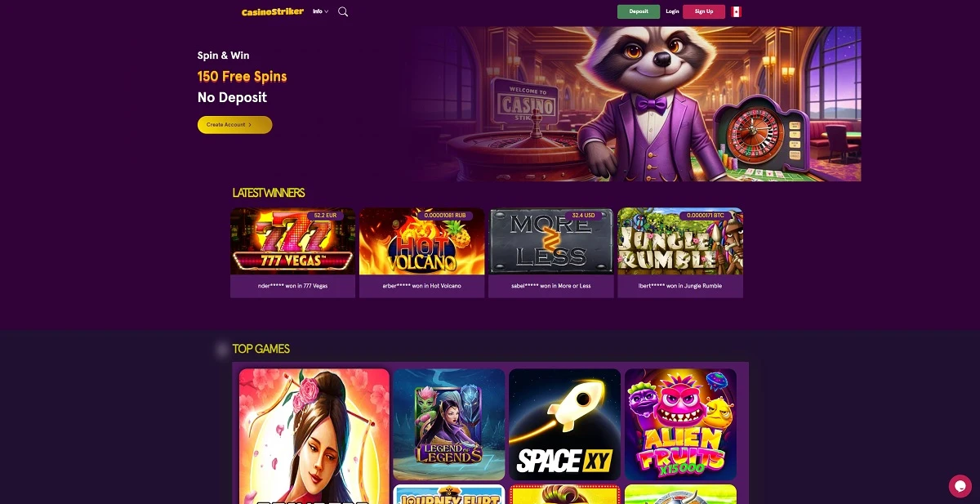Open the large geisha featured game tile
The width and height of the screenshot is (980, 504).
point(314,436)
